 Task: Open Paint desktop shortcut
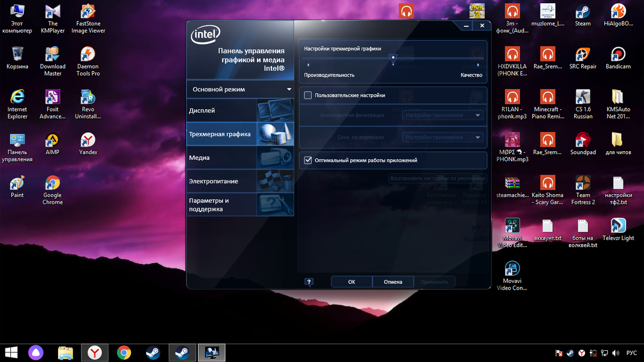pos(17,187)
